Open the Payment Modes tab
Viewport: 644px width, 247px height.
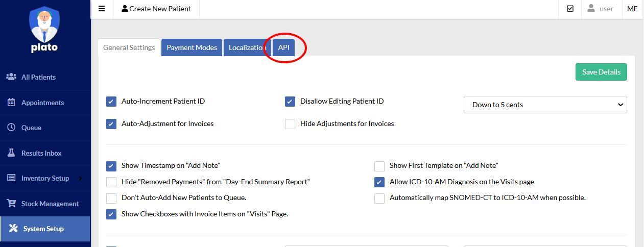click(x=192, y=47)
